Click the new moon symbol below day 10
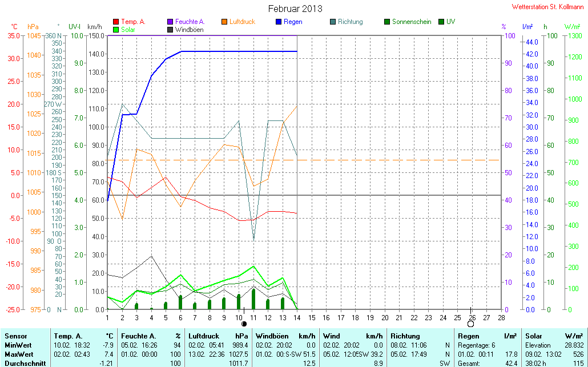The height and width of the screenshot is (367, 588). click(244, 324)
